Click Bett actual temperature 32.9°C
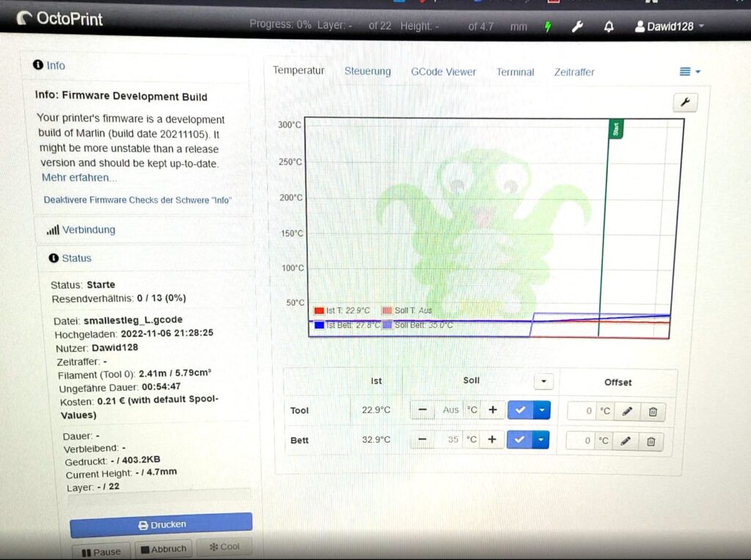This screenshot has width=751, height=560. [376, 439]
